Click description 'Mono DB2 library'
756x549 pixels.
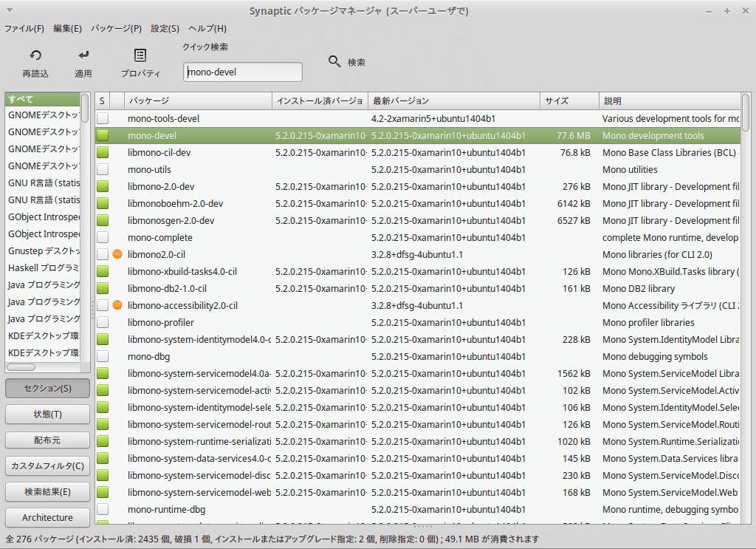tap(639, 288)
